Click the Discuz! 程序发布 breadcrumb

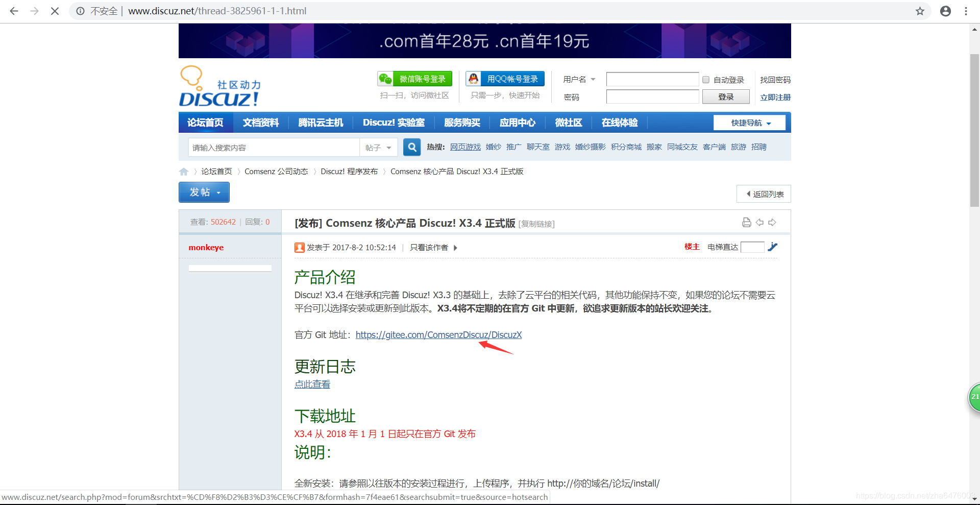coord(349,172)
